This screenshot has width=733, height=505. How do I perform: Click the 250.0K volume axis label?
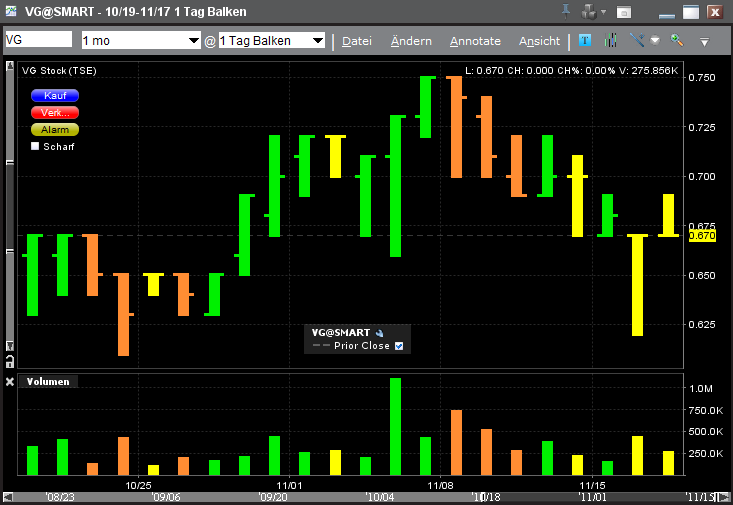[x=706, y=453]
